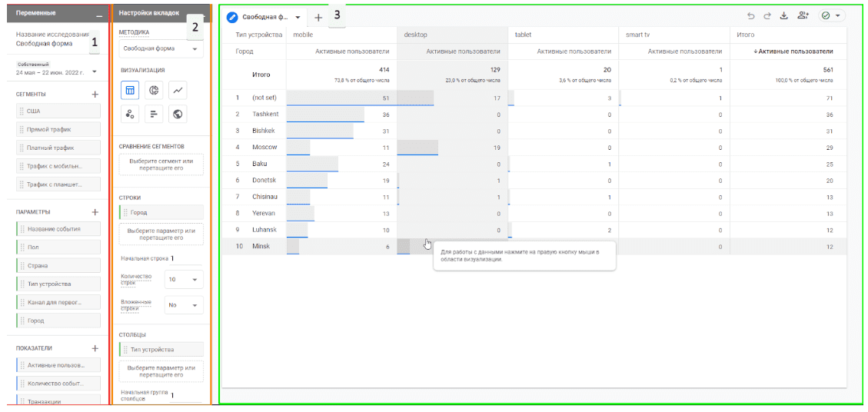Open the date range dropdown
Viewport: 868px width, 412px height.
pos(94,71)
